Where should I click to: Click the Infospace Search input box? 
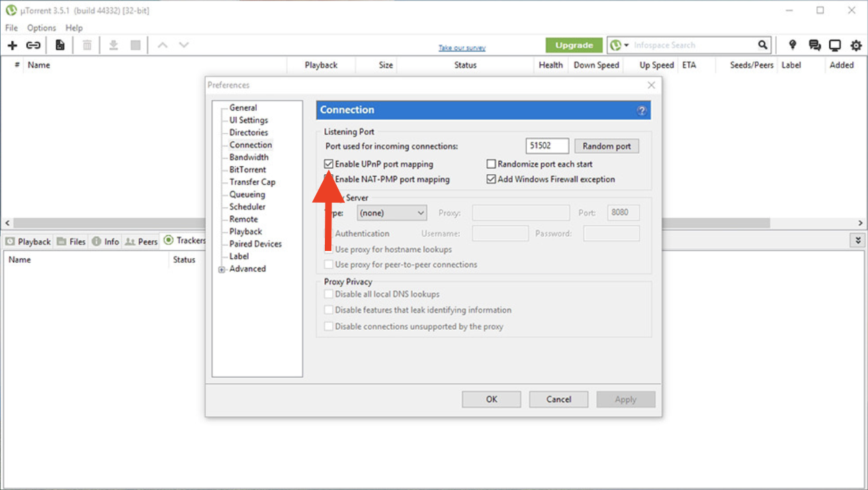tap(693, 45)
